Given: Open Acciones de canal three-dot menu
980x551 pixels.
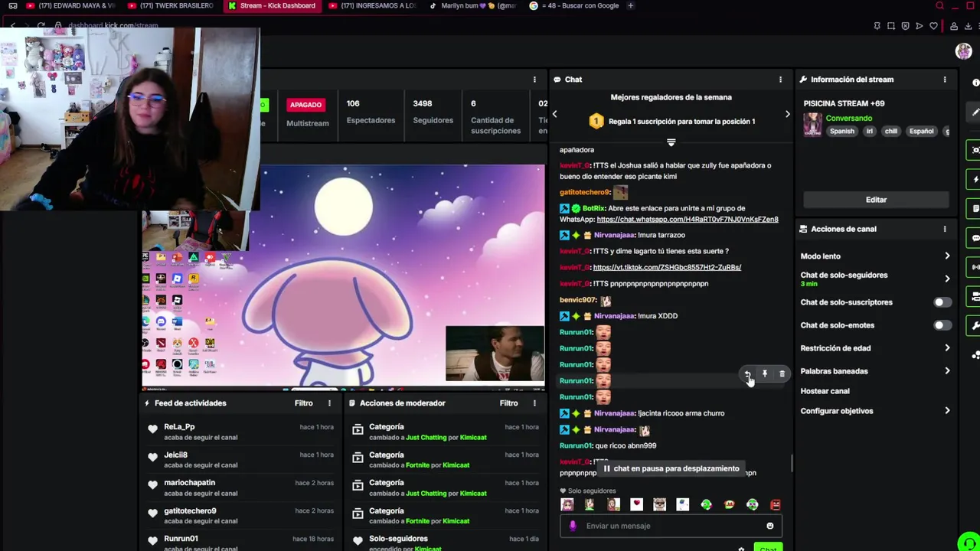Looking at the screenshot, I should tap(945, 229).
